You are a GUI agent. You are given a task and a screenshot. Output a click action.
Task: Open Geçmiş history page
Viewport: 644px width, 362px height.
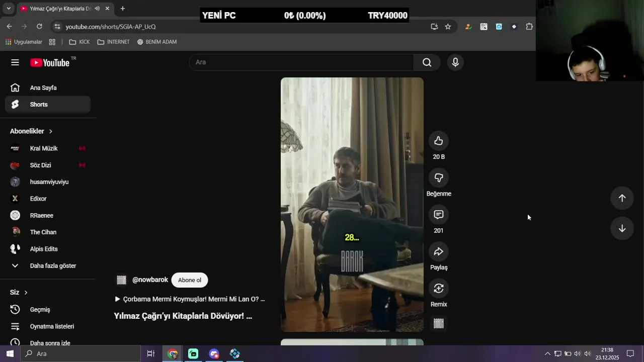pos(48,310)
